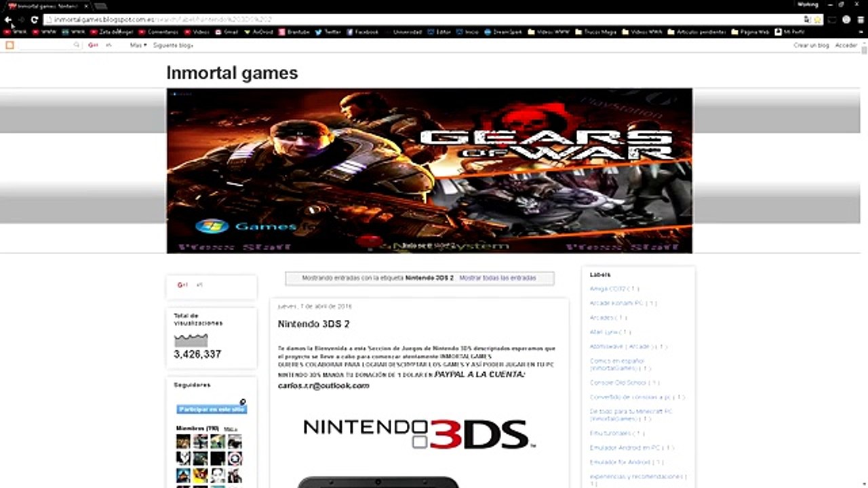Open a new tab with the new-tab button
The width and height of the screenshot is (868, 488).
tap(100, 5)
